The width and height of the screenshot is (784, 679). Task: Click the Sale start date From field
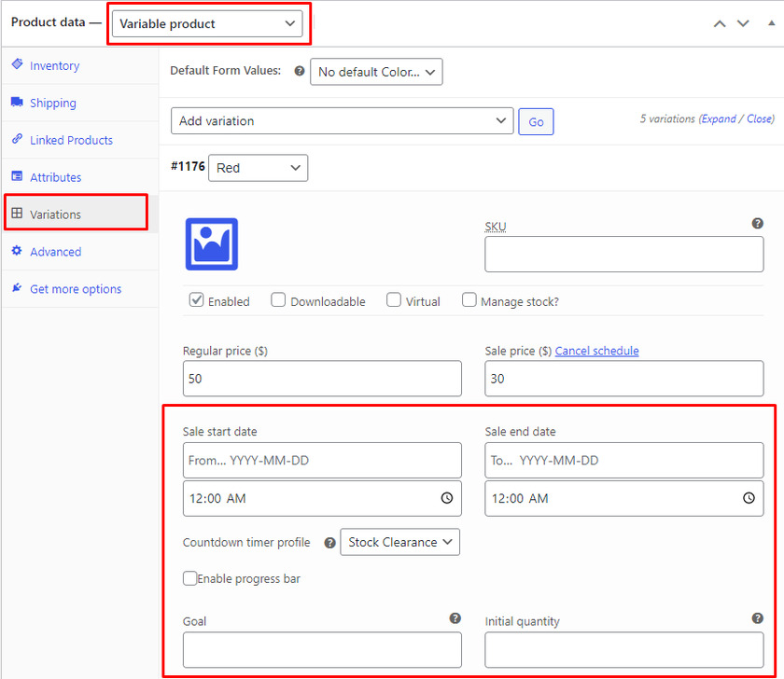pyautogui.click(x=322, y=460)
